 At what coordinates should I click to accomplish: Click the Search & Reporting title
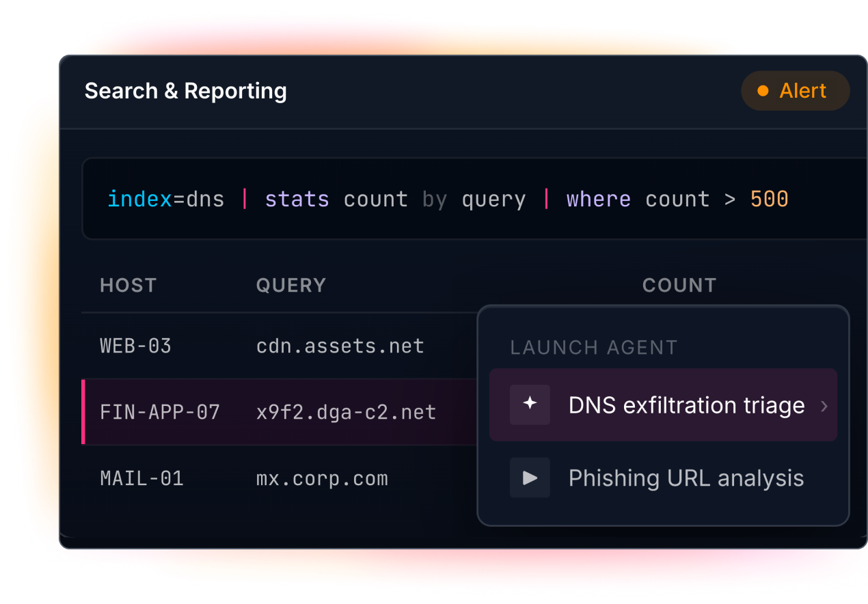pos(186,91)
